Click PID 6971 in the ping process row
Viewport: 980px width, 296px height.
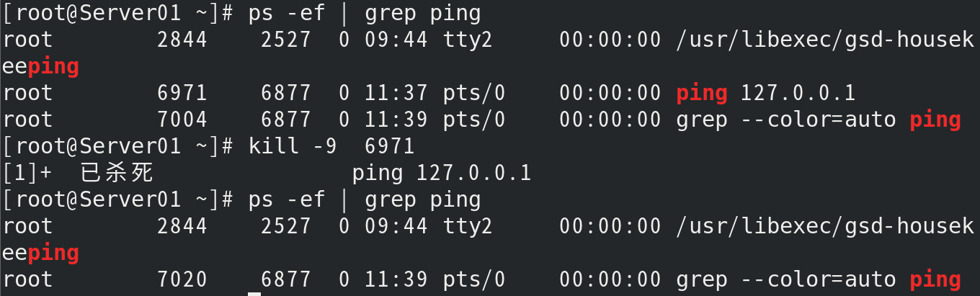click(182, 93)
